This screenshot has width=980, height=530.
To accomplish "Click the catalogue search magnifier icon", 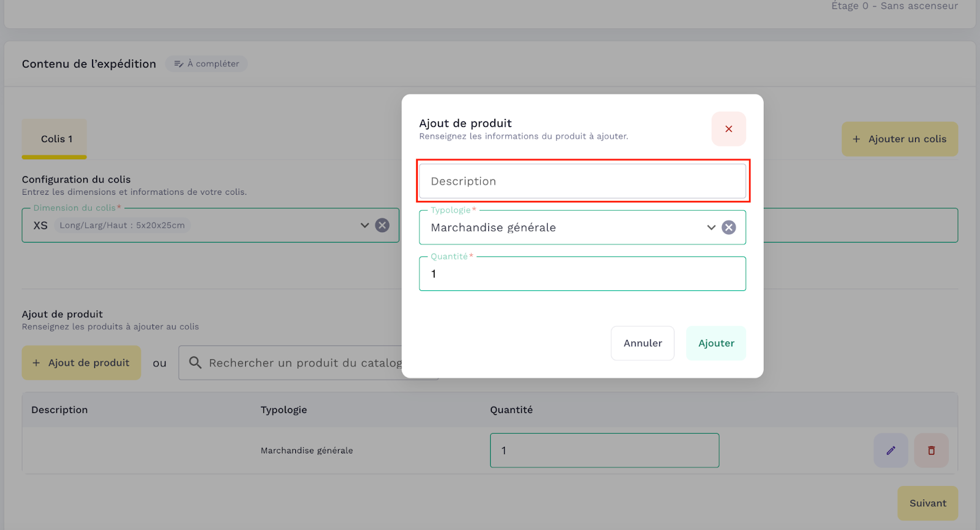I will [195, 363].
